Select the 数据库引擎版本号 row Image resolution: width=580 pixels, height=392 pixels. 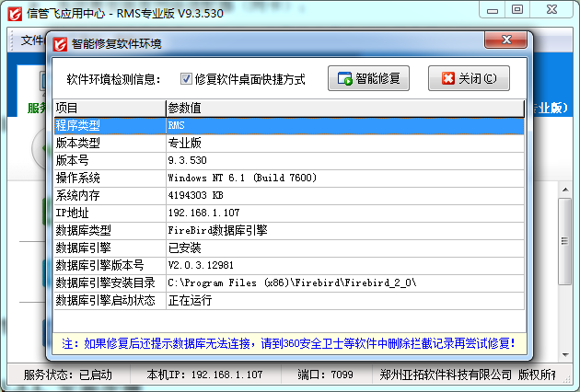109,265
